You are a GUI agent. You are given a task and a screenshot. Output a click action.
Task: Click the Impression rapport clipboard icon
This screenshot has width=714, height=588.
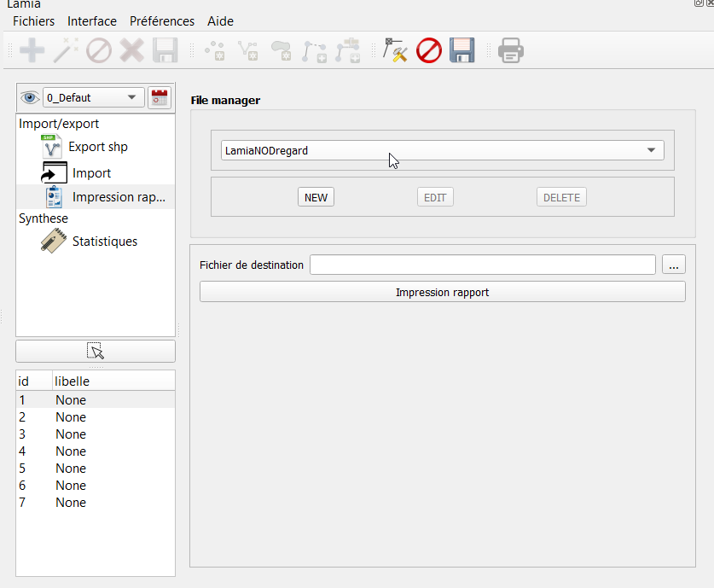(55, 197)
